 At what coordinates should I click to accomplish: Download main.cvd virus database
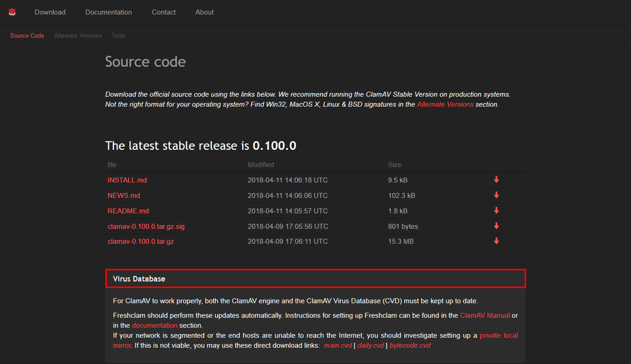338,345
